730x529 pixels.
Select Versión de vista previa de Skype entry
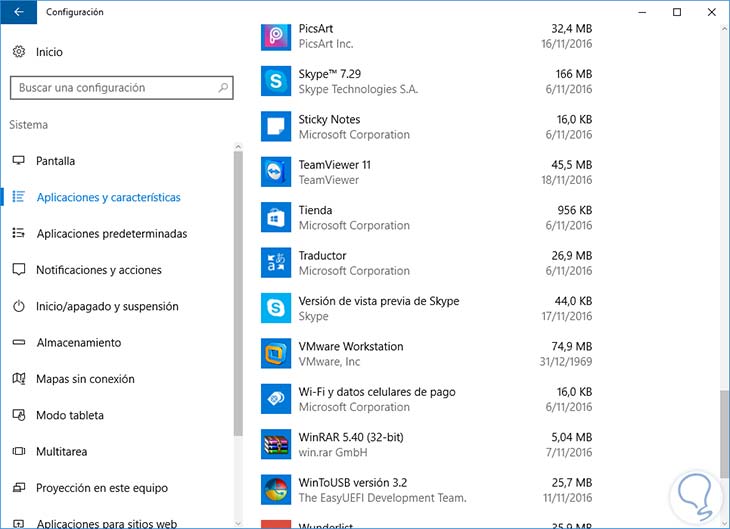click(x=378, y=302)
